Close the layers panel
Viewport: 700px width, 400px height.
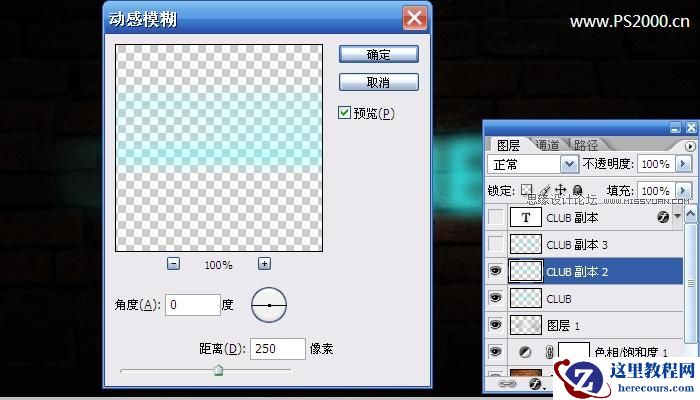[x=691, y=128]
